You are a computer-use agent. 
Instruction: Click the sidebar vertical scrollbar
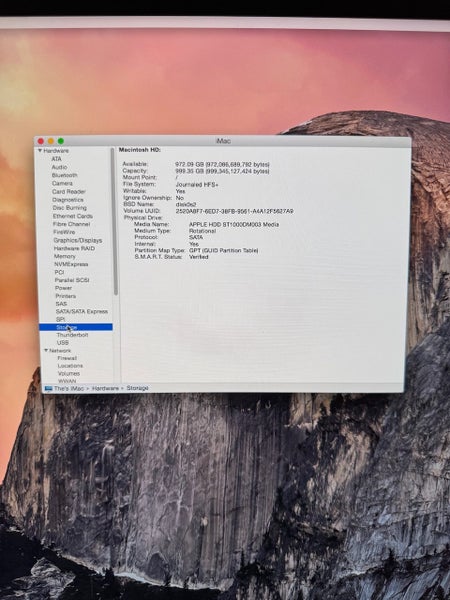114,222
